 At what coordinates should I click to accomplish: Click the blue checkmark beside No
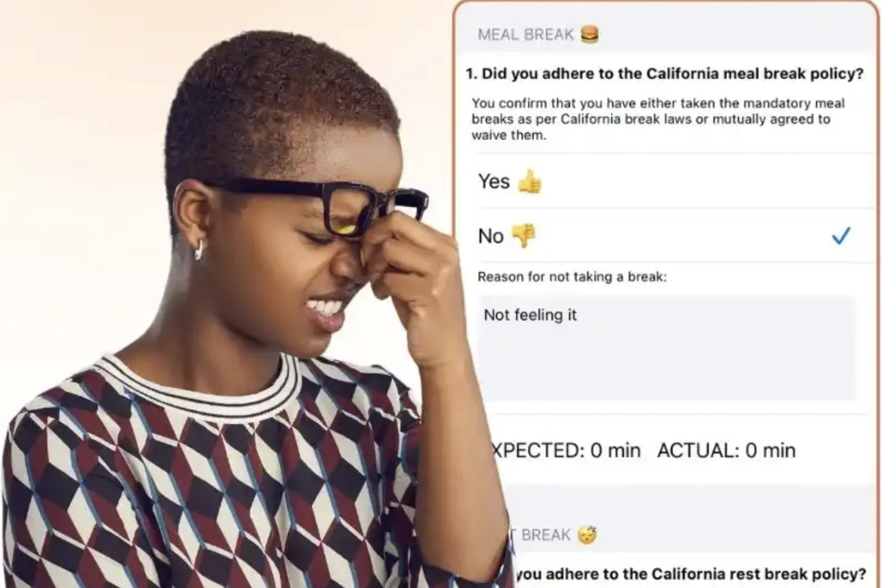click(841, 236)
